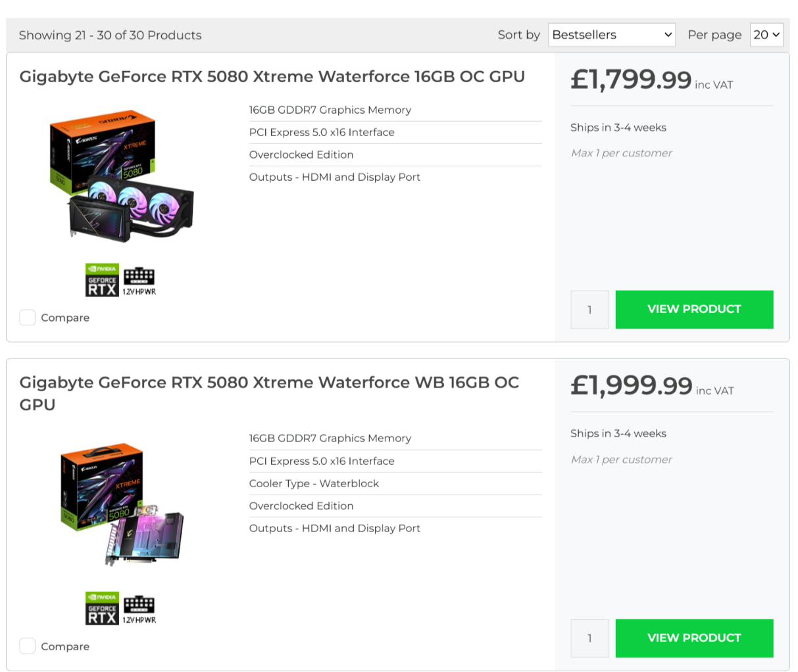
Task: View product for the £1,999.99 RTX 5080 WB
Action: [694, 638]
